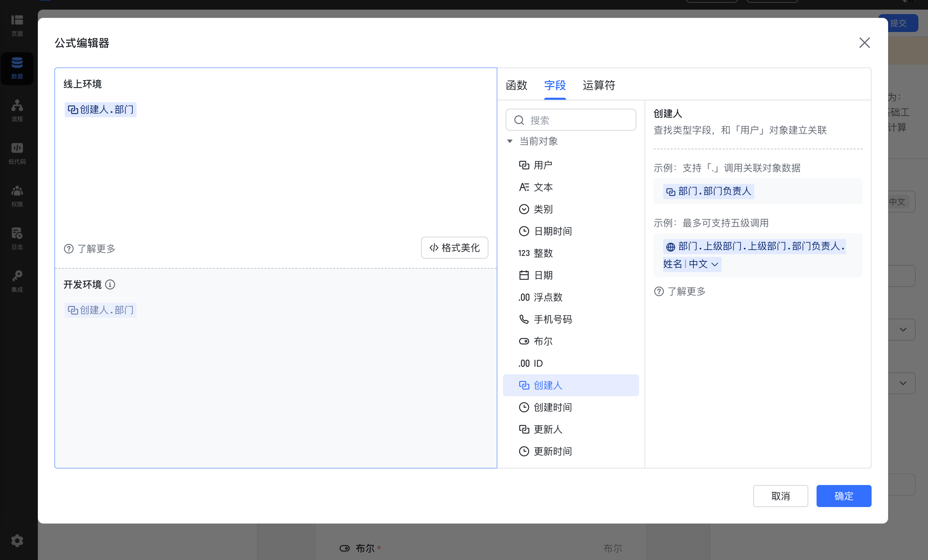Image resolution: width=928 pixels, height=560 pixels.
Task: Switch to the 函数 tab
Action: pos(516,86)
